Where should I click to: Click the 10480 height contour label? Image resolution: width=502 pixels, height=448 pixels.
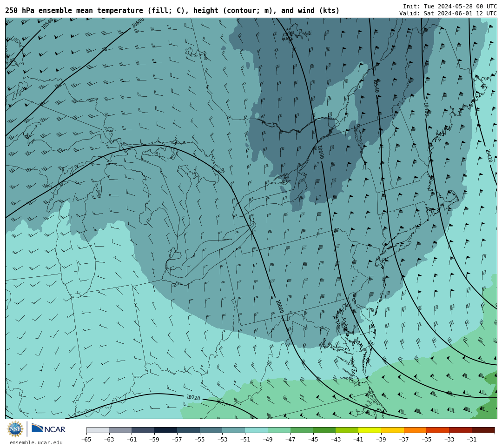(x=426, y=109)
